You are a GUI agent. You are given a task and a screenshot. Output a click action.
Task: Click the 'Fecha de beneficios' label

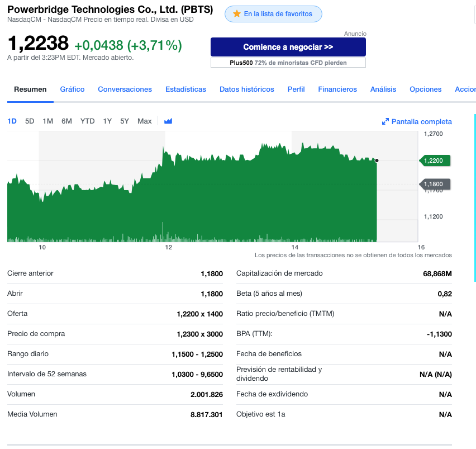click(269, 353)
